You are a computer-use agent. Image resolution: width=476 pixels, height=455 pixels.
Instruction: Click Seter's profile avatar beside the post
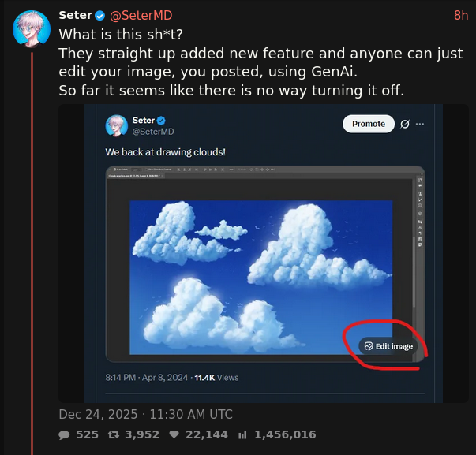(32, 30)
